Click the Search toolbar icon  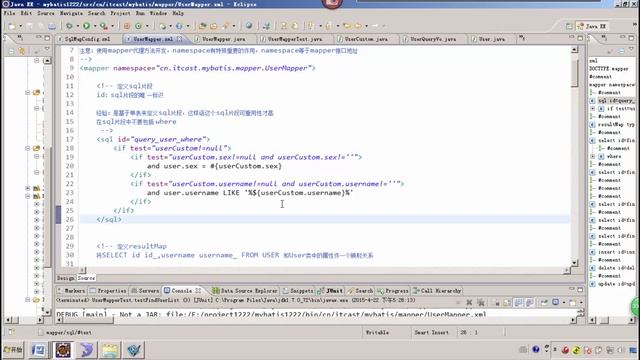(225, 26)
